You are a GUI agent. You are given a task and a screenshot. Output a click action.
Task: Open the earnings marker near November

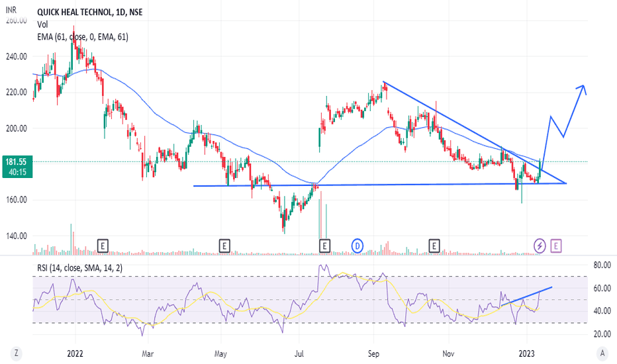(x=434, y=246)
